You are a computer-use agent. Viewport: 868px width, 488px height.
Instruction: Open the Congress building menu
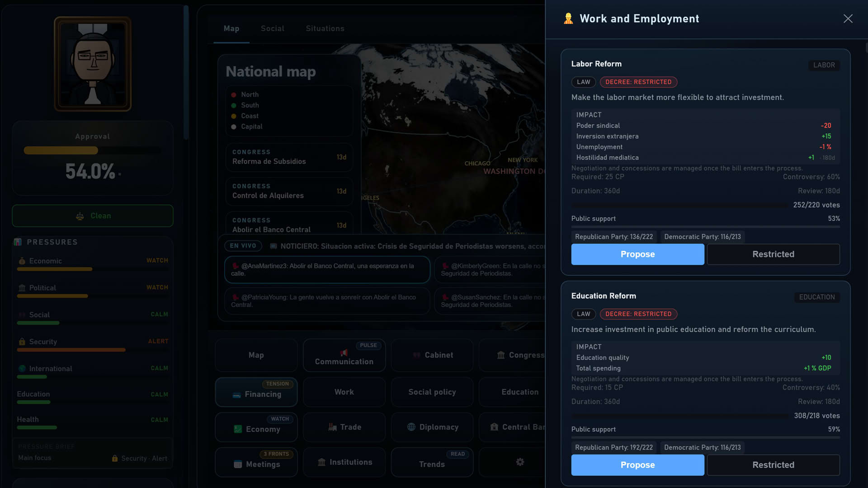pos(512,355)
